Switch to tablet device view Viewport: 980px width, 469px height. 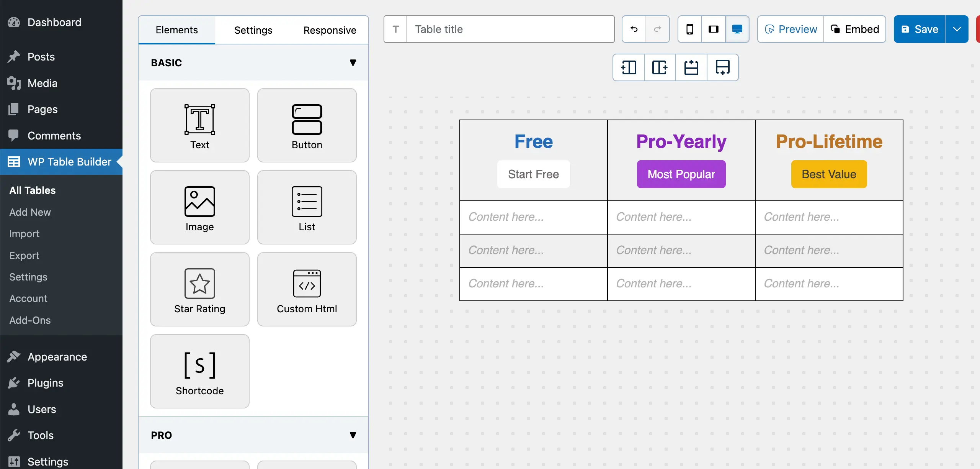tap(714, 29)
